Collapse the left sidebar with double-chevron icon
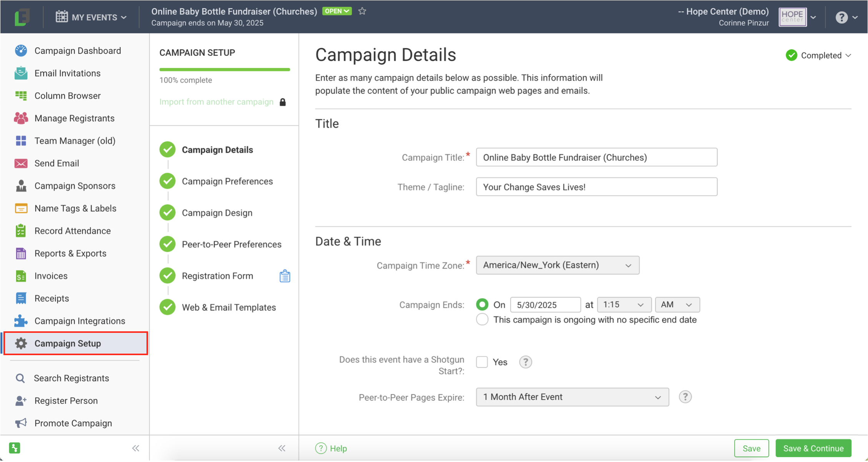The image size is (868, 462). (136, 448)
